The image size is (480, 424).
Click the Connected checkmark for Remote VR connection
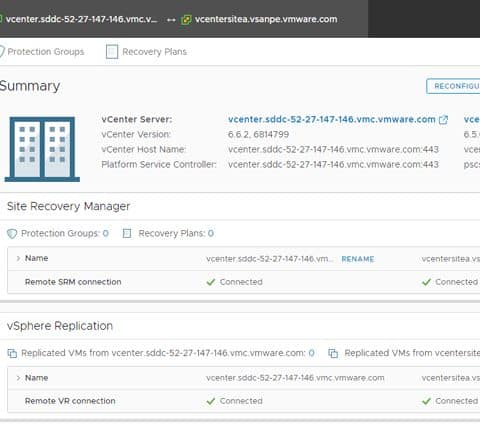pyautogui.click(x=211, y=401)
